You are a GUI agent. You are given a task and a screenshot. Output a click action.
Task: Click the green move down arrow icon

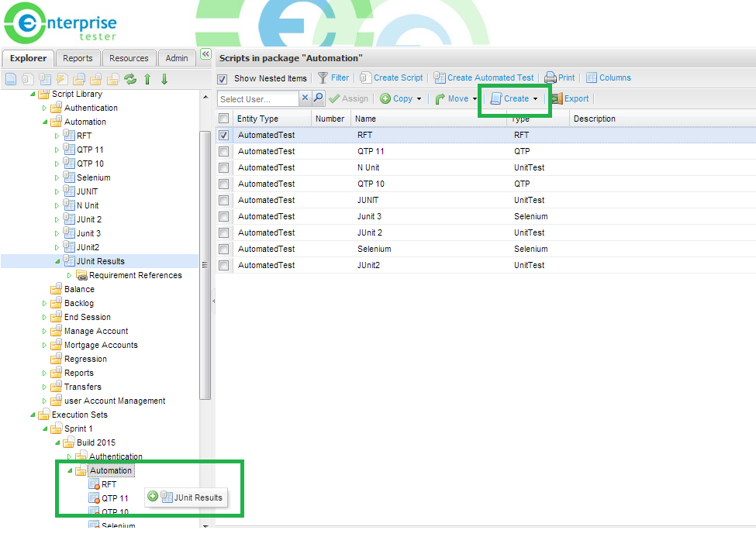click(164, 79)
